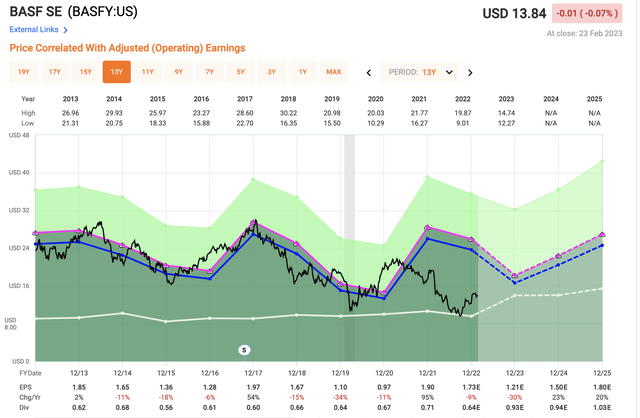Set the chart to 3Y
This screenshot has height=418, width=640.
pyautogui.click(x=272, y=72)
